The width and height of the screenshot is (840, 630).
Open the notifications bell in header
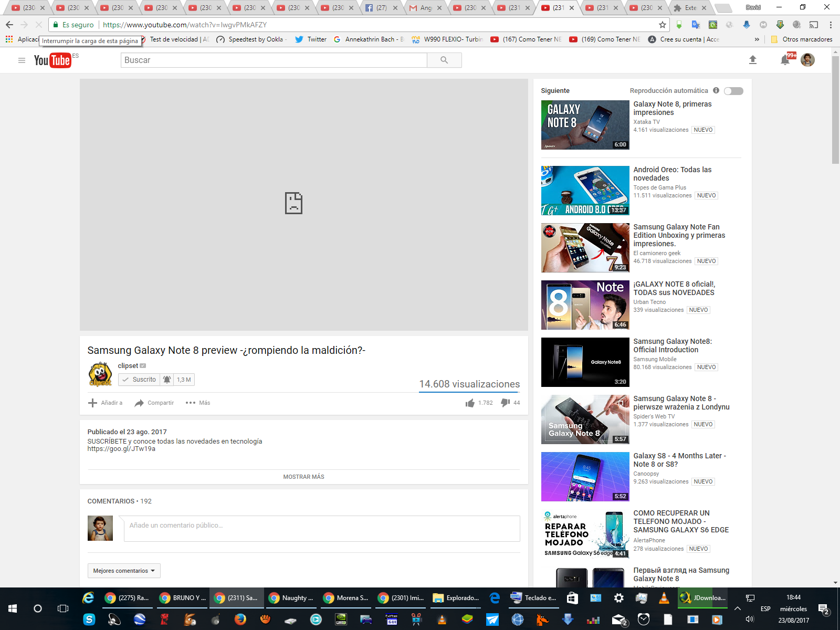click(785, 60)
